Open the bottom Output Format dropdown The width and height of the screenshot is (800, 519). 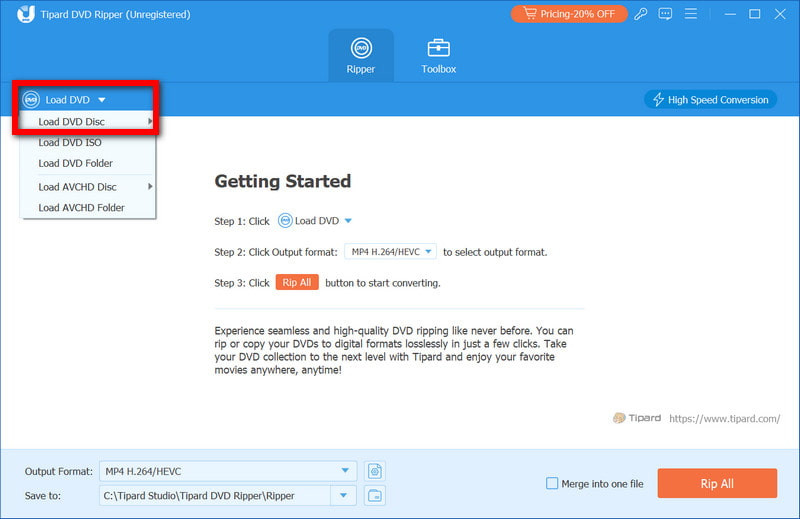(345, 471)
